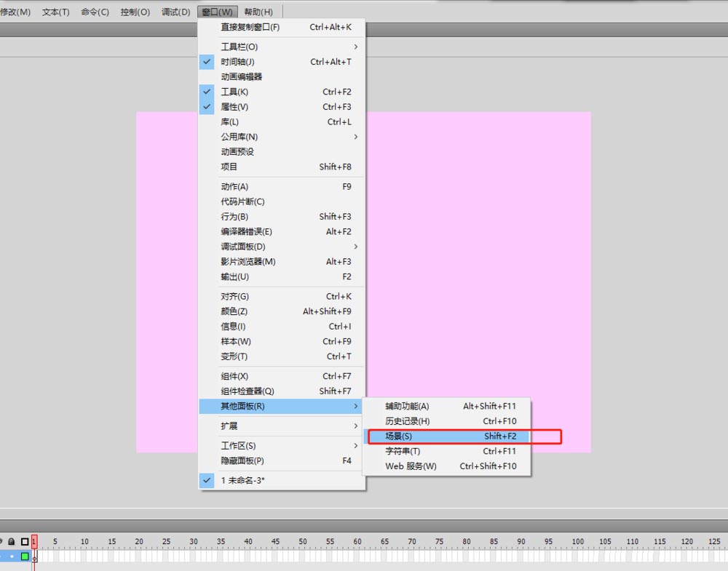Toggle the 属性(V) panel checkmark
Viewport: 728px width, 571px height.
[x=282, y=107]
